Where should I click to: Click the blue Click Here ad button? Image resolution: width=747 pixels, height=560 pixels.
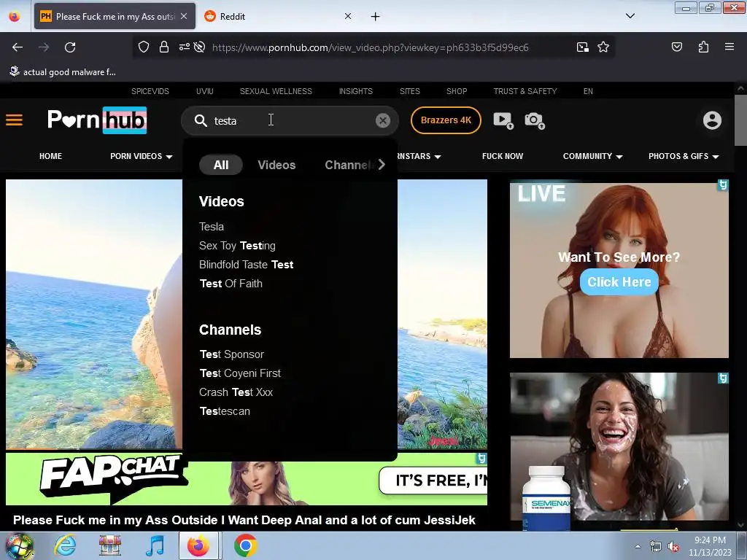(619, 282)
